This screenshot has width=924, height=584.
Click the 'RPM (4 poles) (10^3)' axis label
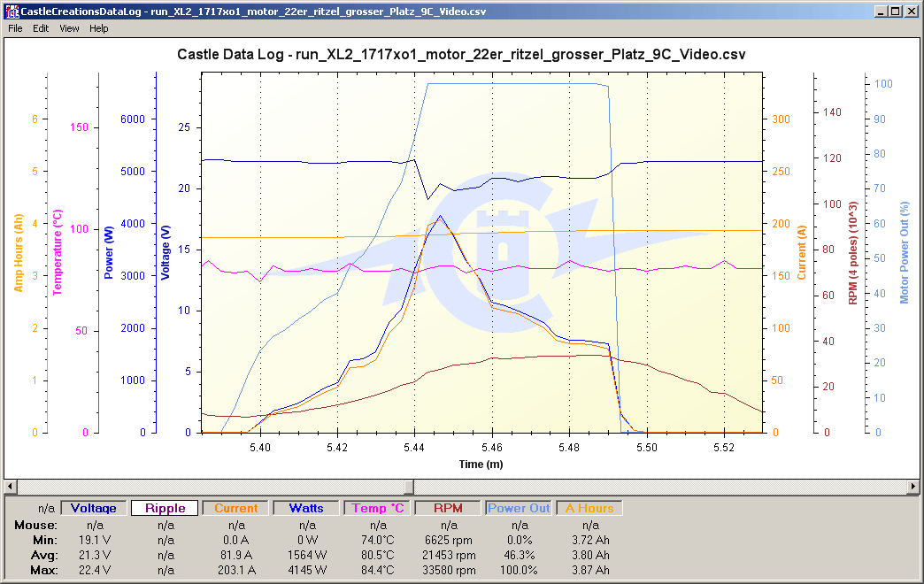852,253
